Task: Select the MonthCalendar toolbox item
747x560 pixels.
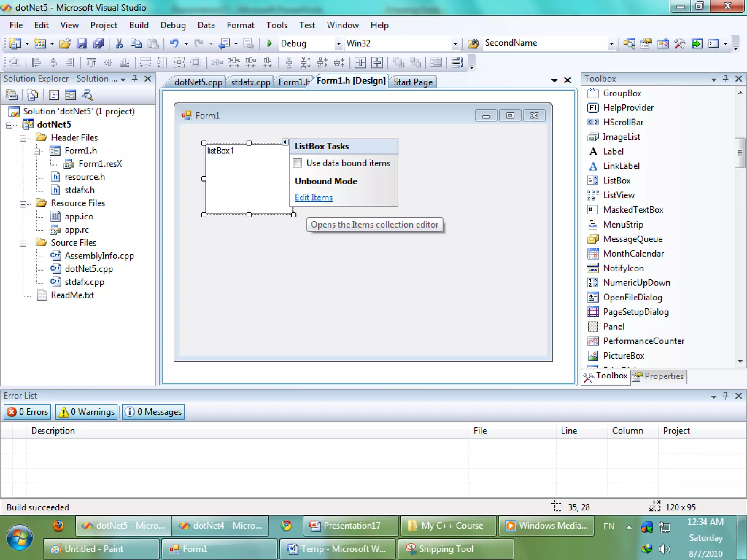Action: click(x=633, y=253)
